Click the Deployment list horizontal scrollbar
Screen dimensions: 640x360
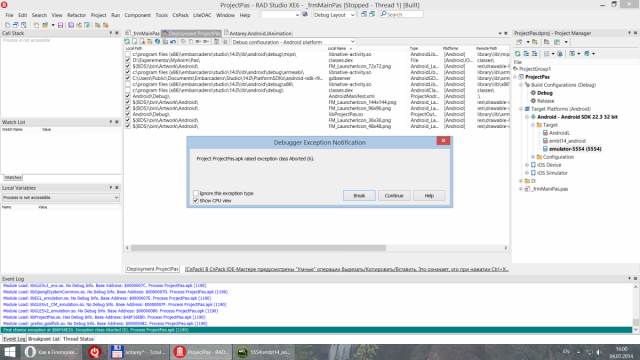(x=258, y=248)
